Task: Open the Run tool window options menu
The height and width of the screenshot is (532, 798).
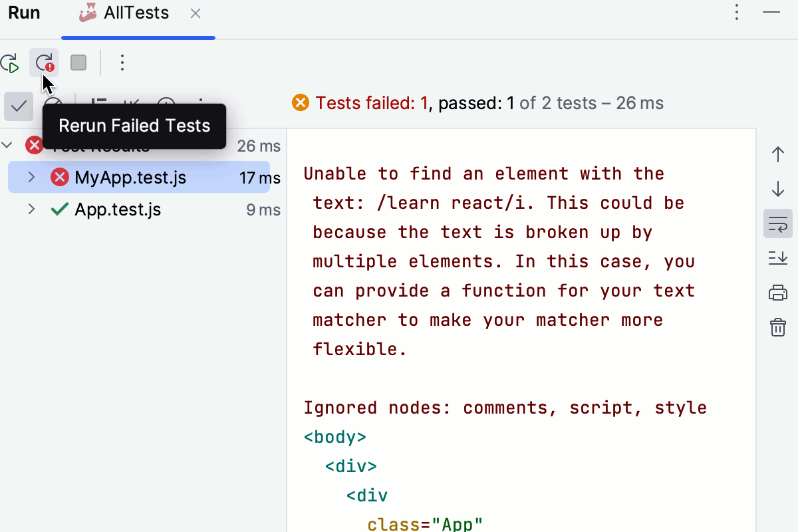Action: coord(737,12)
